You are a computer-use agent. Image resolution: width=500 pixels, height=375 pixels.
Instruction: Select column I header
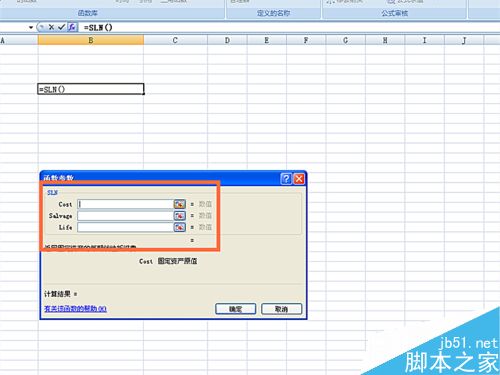424,40
